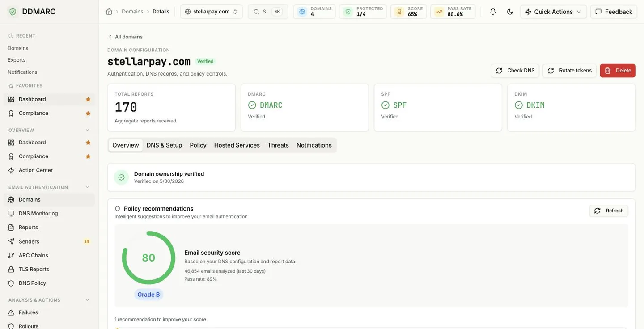This screenshot has height=329, width=644.
Task: Toggle dark mode moon icon
Action: (x=510, y=12)
